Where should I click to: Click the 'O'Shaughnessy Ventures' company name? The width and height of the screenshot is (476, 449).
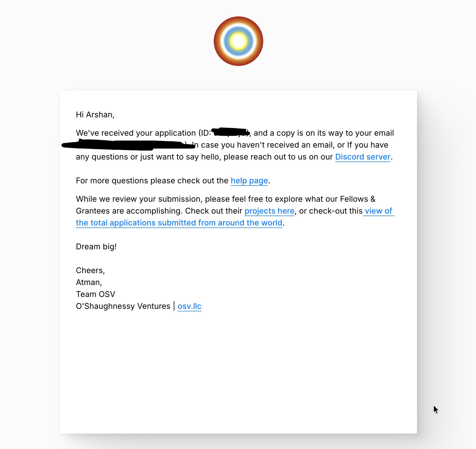coord(123,306)
